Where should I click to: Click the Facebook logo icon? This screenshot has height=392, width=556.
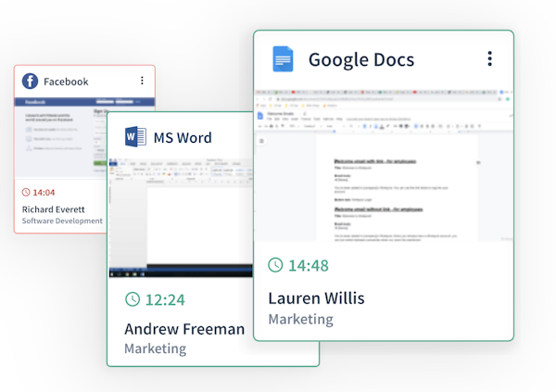tap(31, 82)
